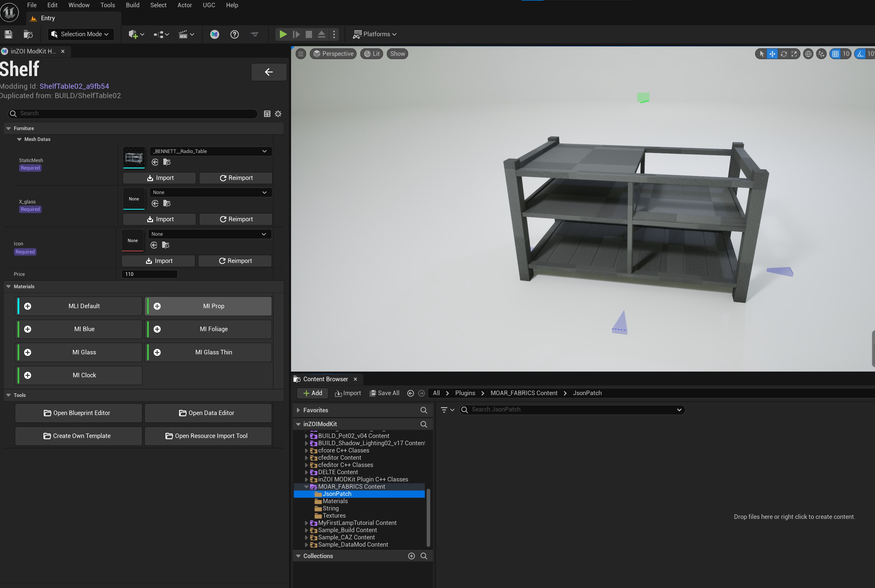
Task: Open the Show flags menu
Action: (398, 54)
